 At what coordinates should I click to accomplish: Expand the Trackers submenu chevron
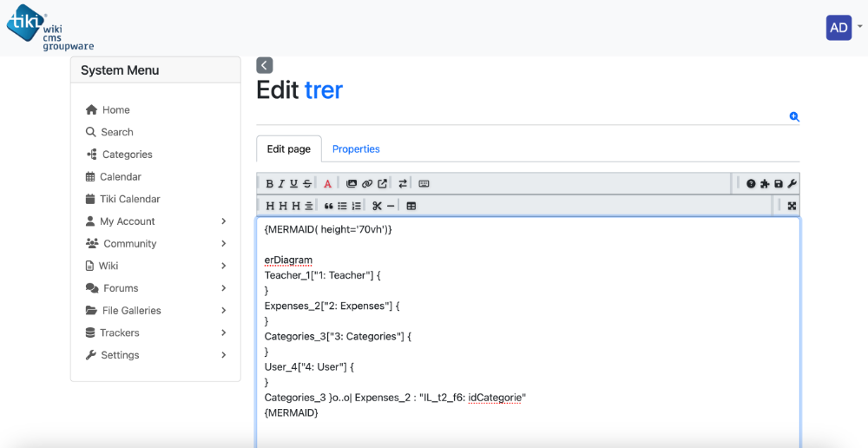224,333
